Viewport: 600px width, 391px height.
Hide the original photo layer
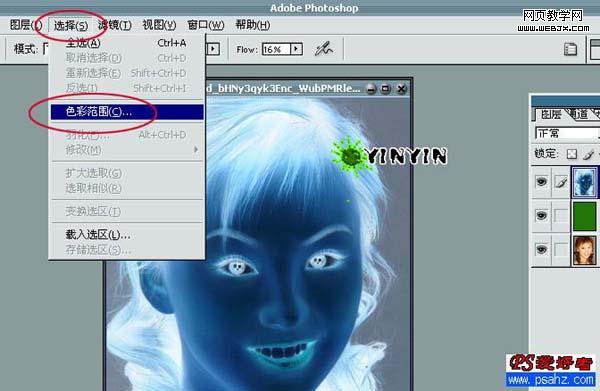click(541, 249)
